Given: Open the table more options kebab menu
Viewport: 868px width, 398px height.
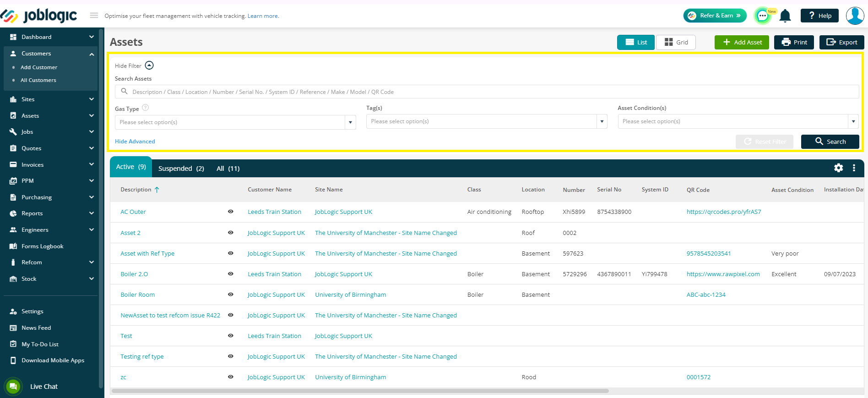Looking at the screenshot, I should pyautogui.click(x=854, y=168).
